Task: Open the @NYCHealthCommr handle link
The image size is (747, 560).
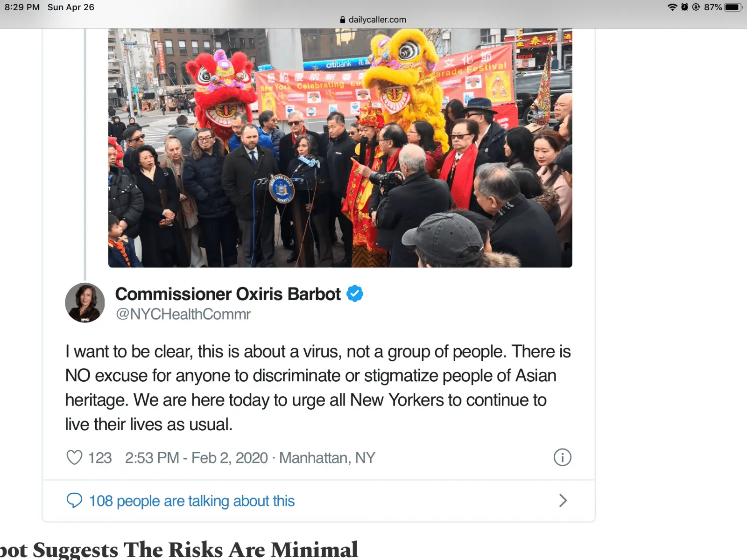Action: click(183, 315)
